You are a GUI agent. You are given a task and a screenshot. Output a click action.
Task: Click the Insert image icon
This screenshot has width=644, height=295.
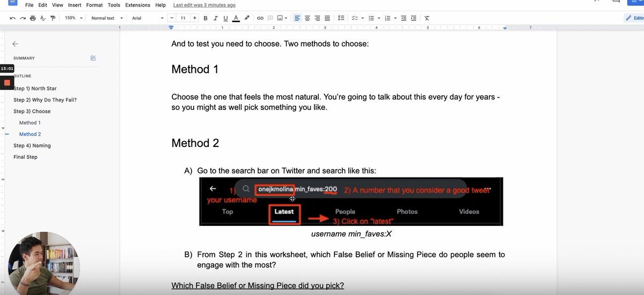[281, 18]
